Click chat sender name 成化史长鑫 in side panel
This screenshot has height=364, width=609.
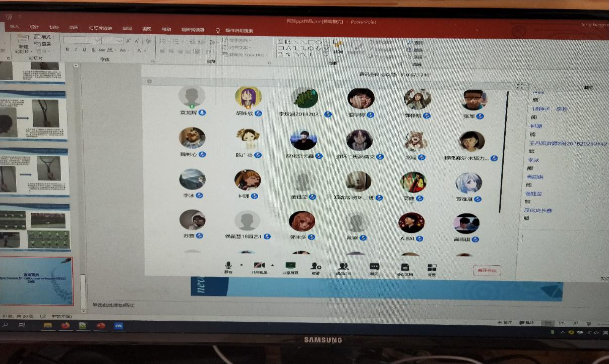tap(538, 210)
